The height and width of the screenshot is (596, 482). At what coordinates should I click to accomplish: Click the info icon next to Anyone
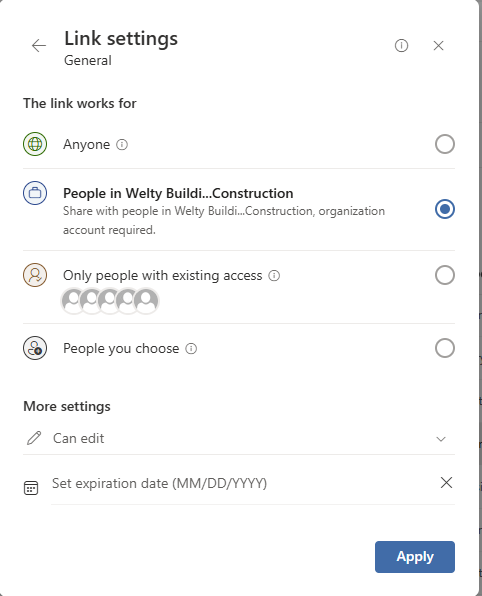tap(122, 144)
